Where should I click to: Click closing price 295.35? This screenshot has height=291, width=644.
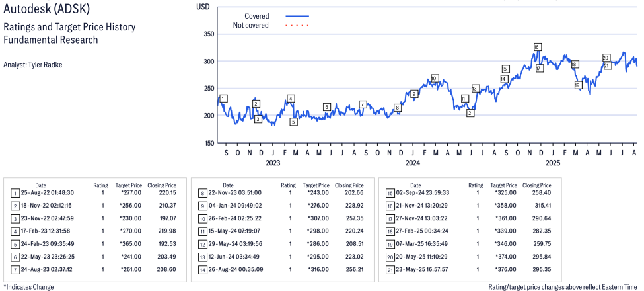(x=542, y=270)
